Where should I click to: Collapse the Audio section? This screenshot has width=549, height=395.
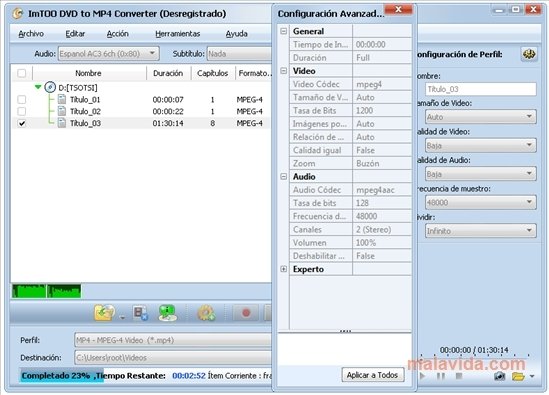click(284, 176)
